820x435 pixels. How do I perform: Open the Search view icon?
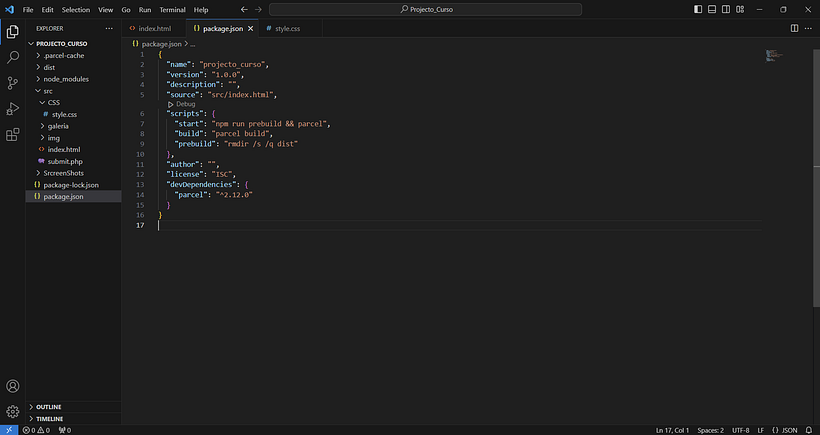pyautogui.click(x=13, y=57)
